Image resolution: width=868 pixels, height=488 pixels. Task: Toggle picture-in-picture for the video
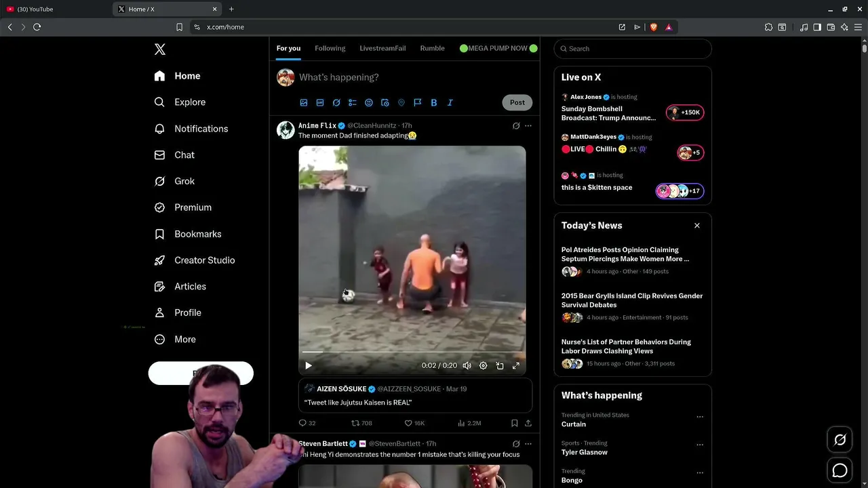click(x=500, y=365)
